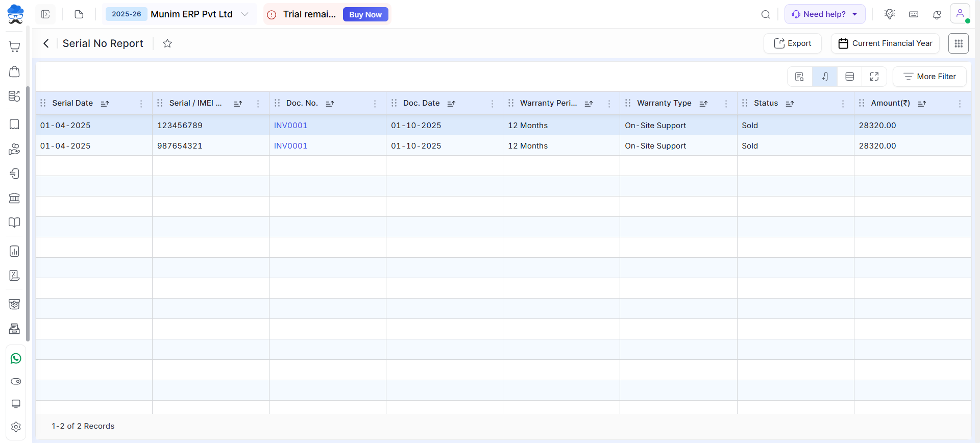Click the lightbulb icon in top bar

point(890,14)
